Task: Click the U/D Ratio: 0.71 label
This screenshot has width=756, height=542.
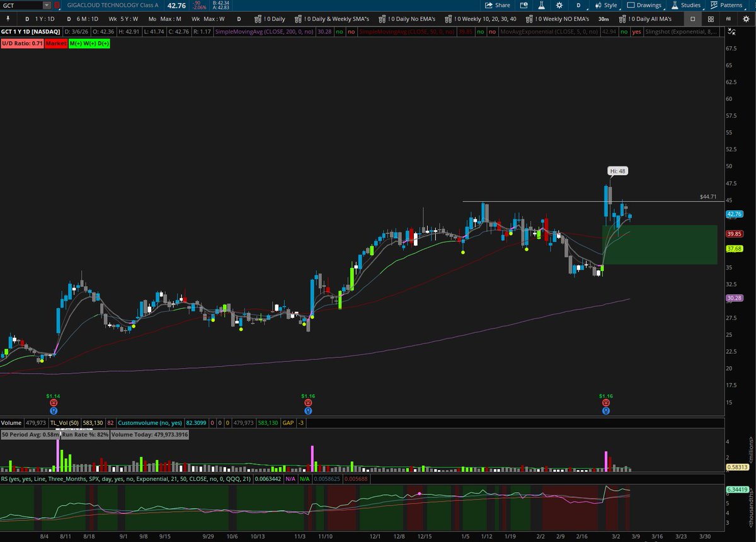Action: pyautogui.click(x=21, y=43)
